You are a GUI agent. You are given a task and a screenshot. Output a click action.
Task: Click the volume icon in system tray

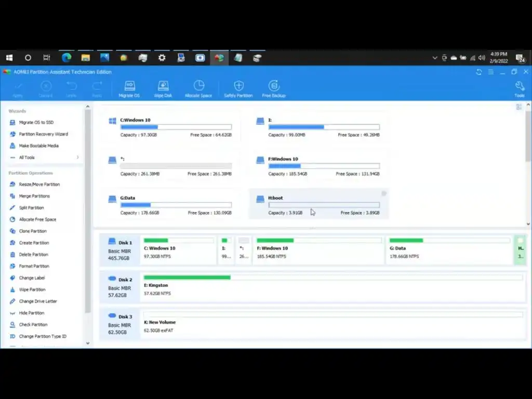coord(482,58)
